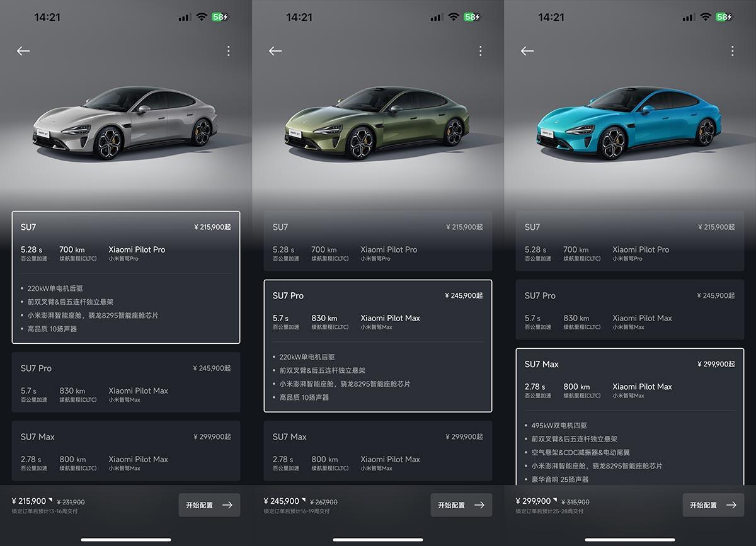Image resolution: width=756 pixels, height=546 pixels.
Task: Tap back arrow on gray car screen
Action: [x=23, y=51]
